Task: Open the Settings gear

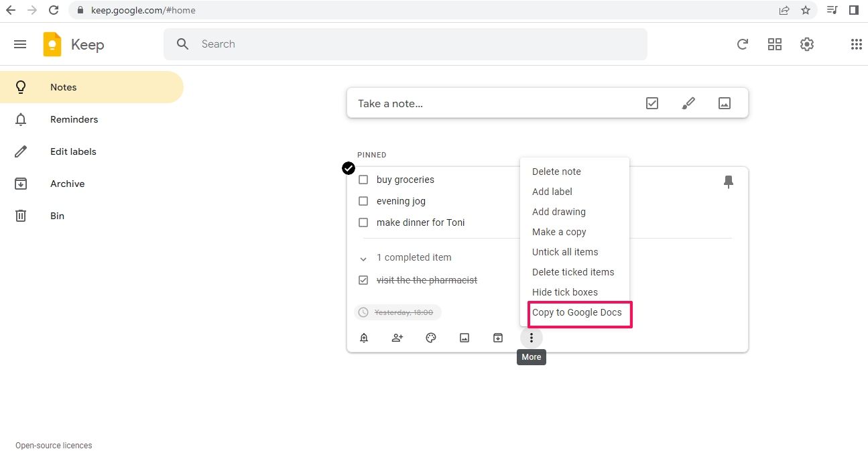Action: point(807,44)
